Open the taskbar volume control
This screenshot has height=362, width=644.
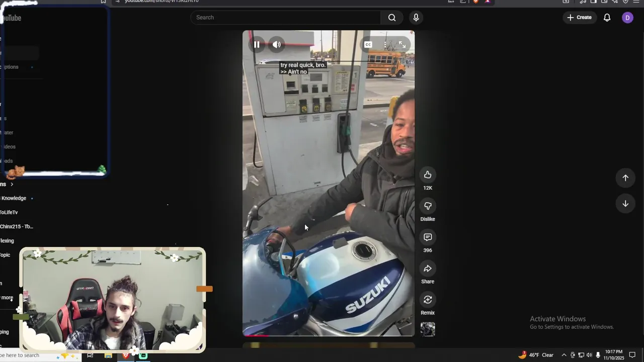pos(589,355)
